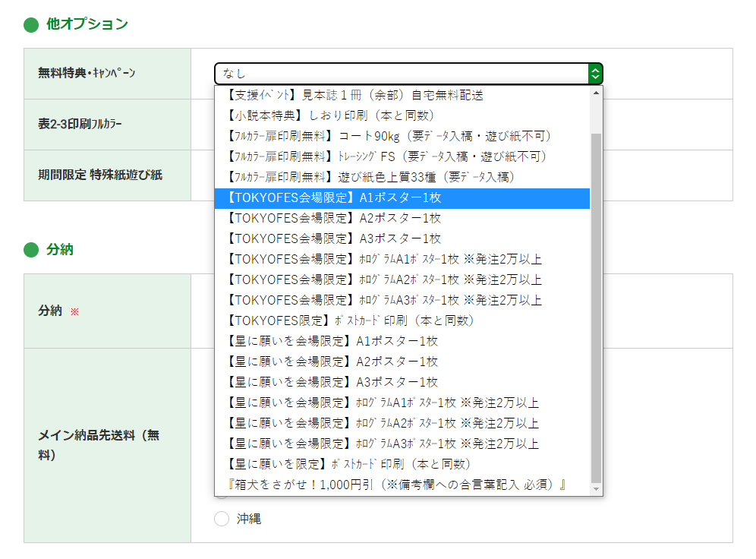Pick 星に願いを ホログラムA3ポスター1枚 option
This screenshot has width=756, height=559.
[x=402, y=444]
